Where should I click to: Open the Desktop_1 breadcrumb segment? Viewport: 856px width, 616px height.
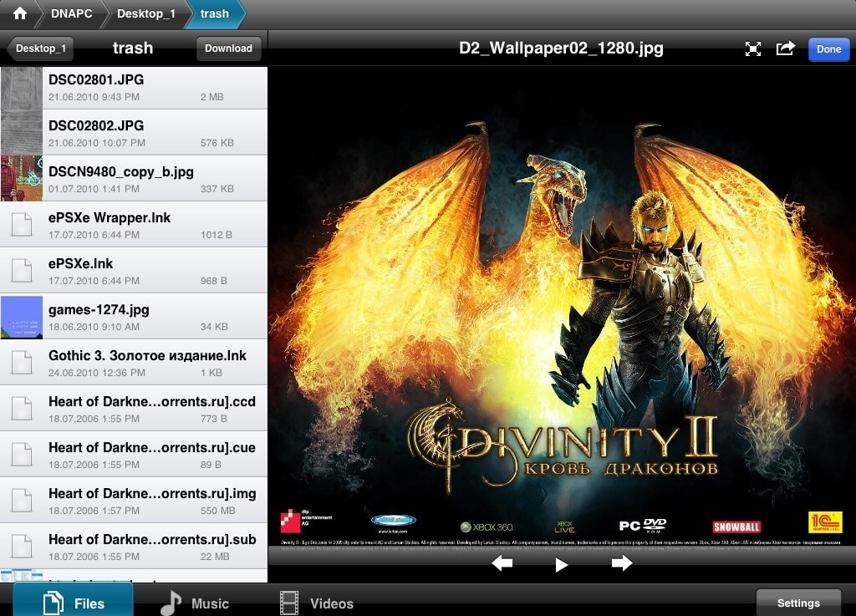coord(145,13)
